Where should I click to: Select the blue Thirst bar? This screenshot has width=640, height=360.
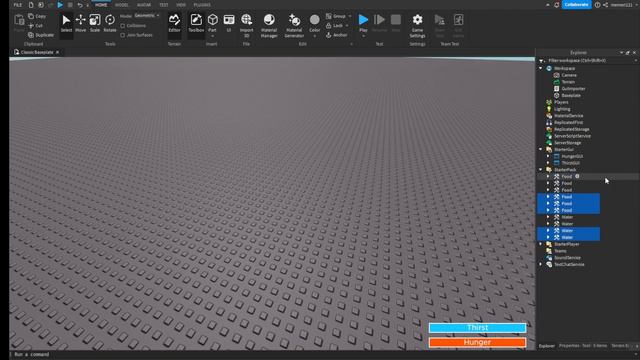click(477, 328)
